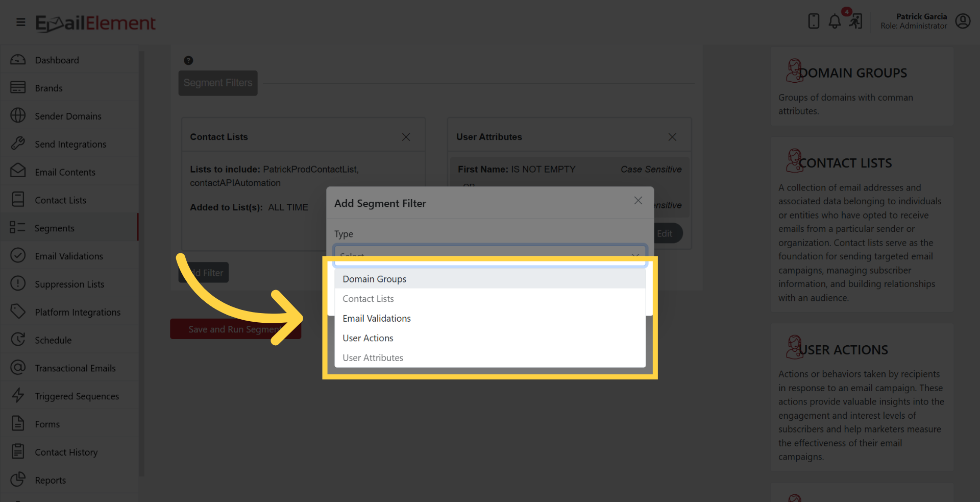
Task: Click the log out exit icon
Action: tap(856, 21)
